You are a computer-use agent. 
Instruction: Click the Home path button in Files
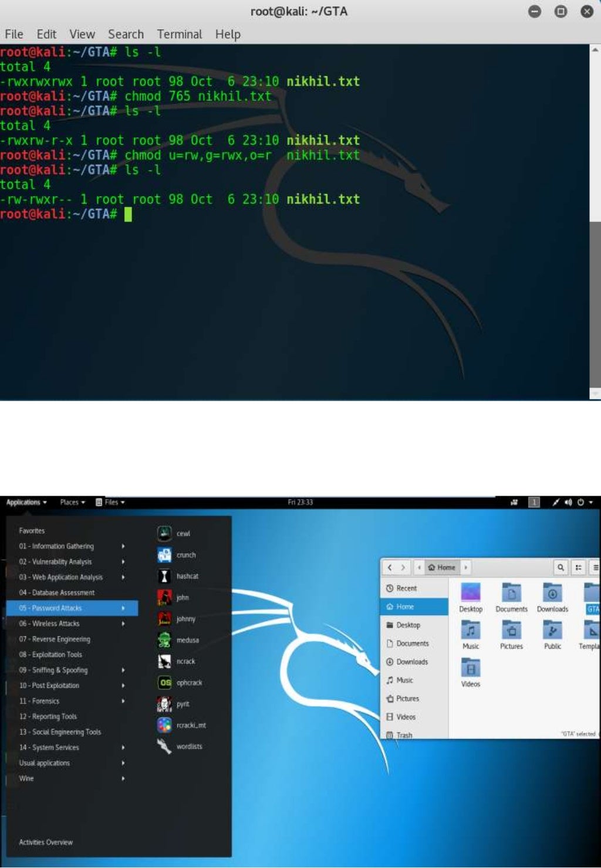[441, 567]
